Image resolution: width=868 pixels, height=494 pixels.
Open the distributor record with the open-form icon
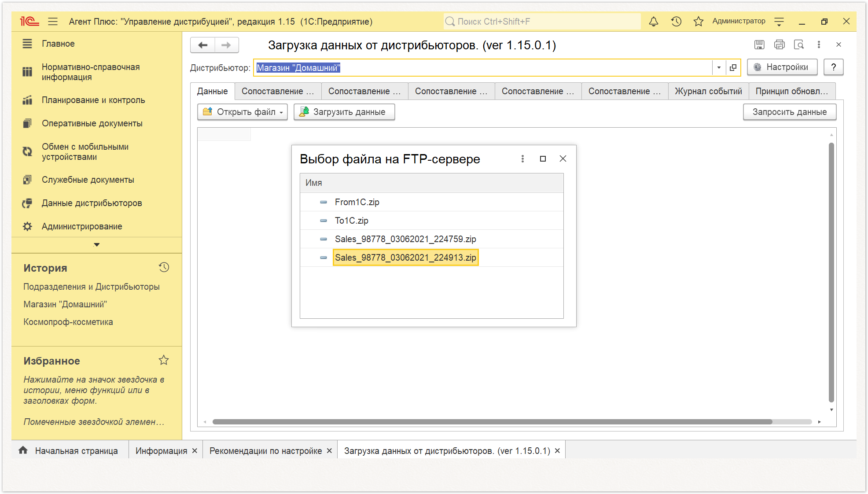click(x=733, y=67)
